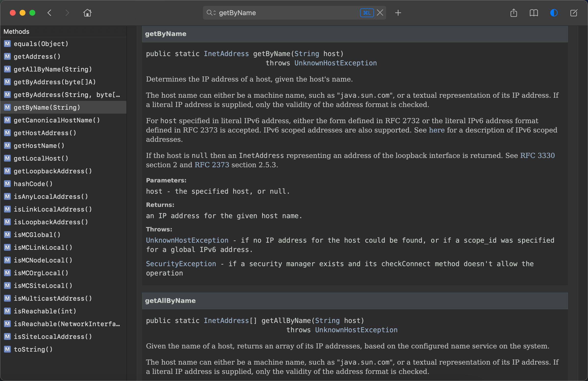Screen dimensions: 588x381
Task: Open String link in getAllByName signature
Action: coord(327,321)
